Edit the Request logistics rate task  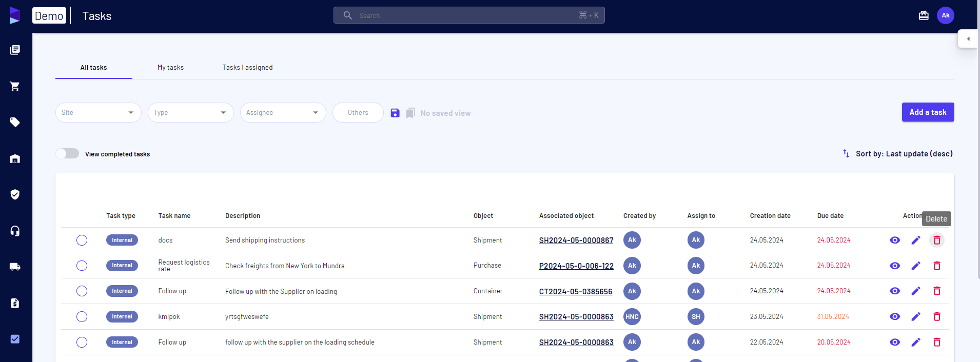coord(916,266)
